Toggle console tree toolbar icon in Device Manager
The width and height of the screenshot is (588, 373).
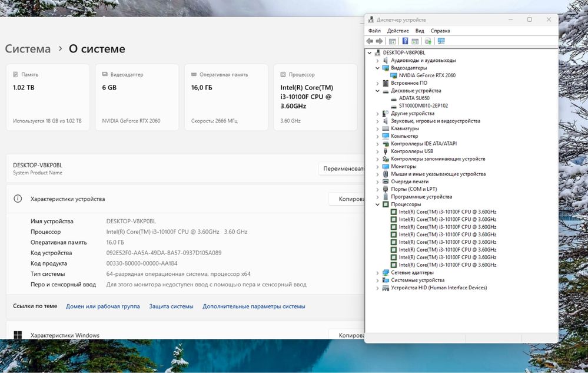tap(392, 41)
